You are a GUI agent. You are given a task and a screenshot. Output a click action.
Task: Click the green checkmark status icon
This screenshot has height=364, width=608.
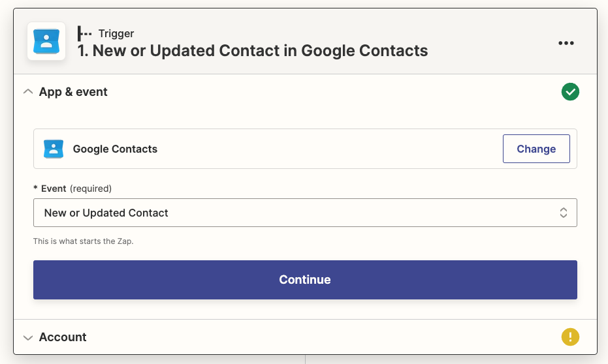[570, 92]
